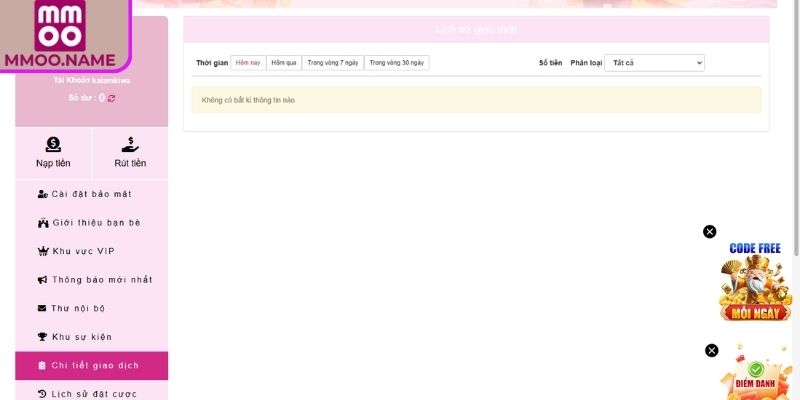This screenshot has width=800, height=400.
Task: Filter by Trong vòng 7 ngày
Action: [332, 63]
